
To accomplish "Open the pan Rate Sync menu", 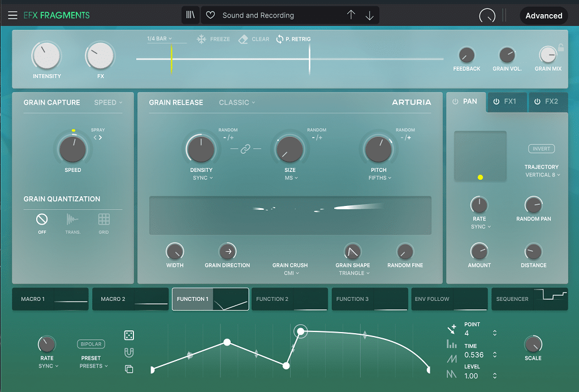I will tap(481, 226).
